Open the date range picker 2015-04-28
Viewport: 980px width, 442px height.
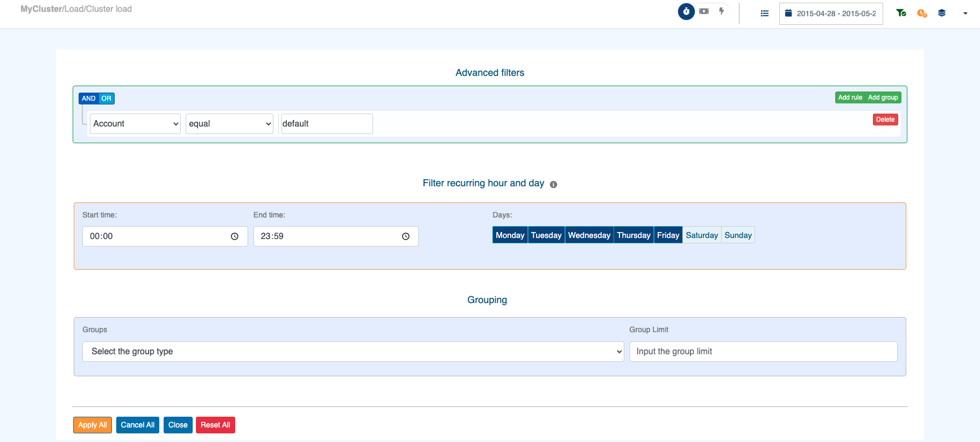pyautogui.click(x=831, y=13)
